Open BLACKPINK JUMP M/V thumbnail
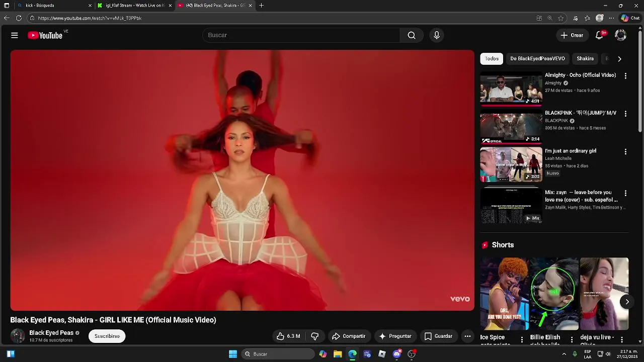Viewport: 644px width, 362px height. [511, 127]
